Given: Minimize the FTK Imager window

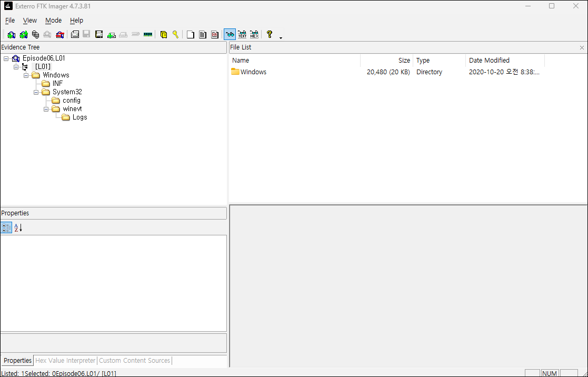Looking at the screenshot, I should [x=527, y=6].
